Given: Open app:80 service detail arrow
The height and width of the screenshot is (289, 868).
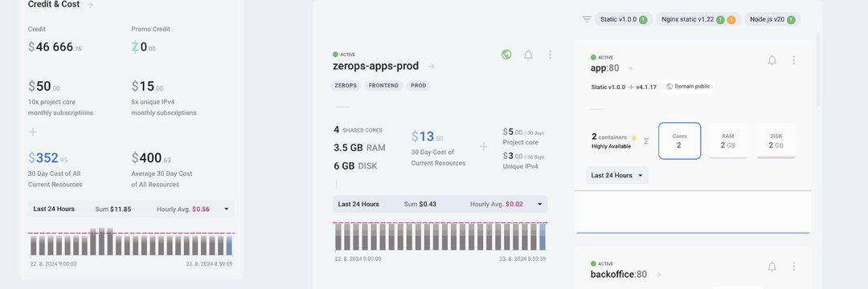Looking at the screenshot, I should pyautogui.click(x=630, y=68).
